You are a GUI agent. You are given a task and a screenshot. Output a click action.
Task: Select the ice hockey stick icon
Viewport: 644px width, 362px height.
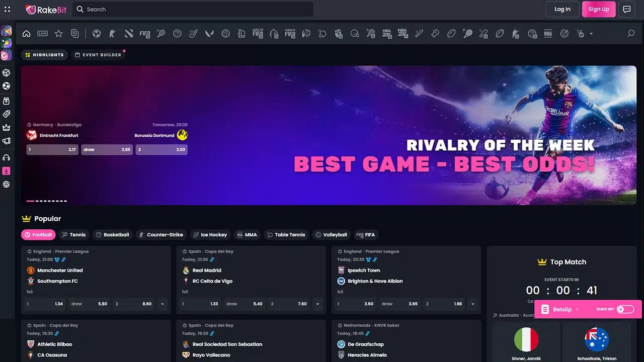(x=193, y=34)
